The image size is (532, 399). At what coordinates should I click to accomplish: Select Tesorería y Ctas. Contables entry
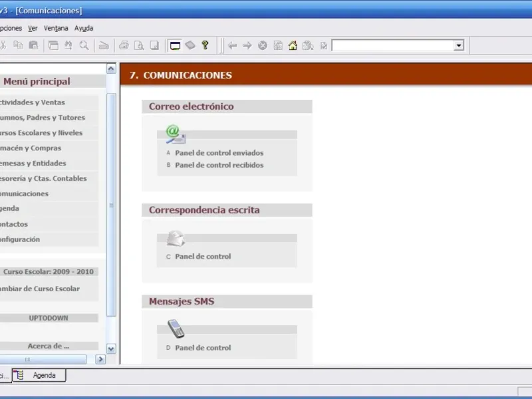[49, 178]
